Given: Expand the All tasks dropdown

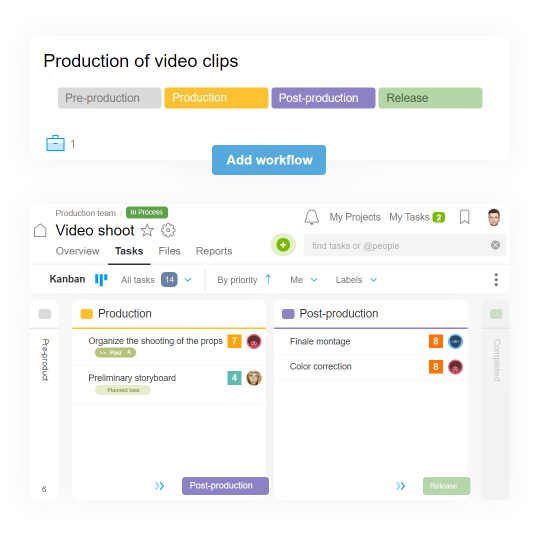Looking at the screenshot, I should (x=188, y=280).
